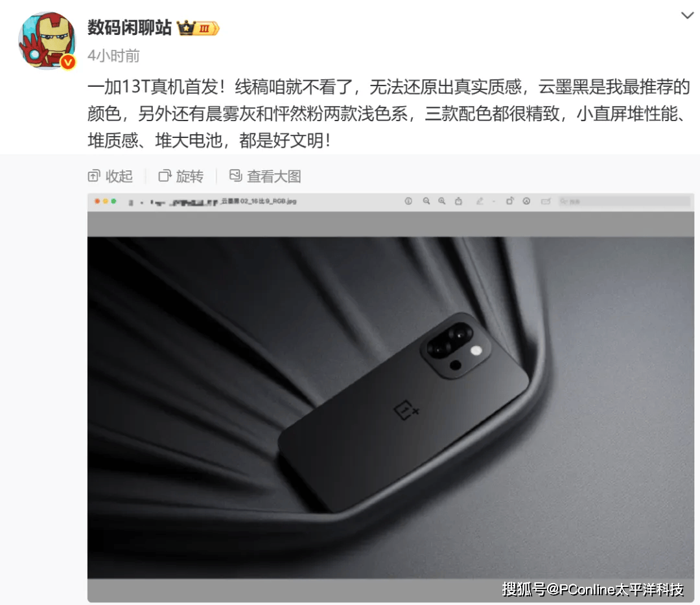
Task: Click the highlight pen icon
Action: click(480, 201)
